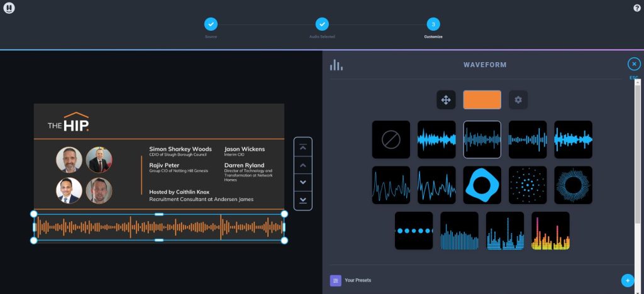Screen dimensions: 644x294
Task: Select the dotted radial burst waveform style
Action: (528, 185)
